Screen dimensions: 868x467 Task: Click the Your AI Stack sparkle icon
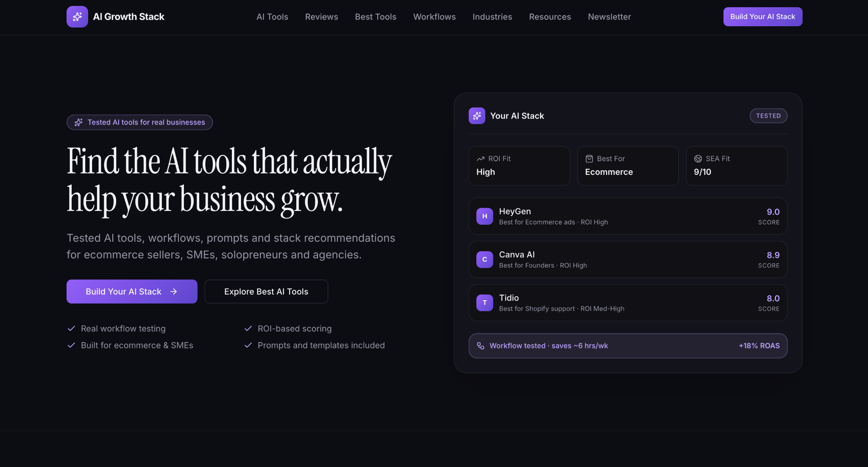(x=477, y=116)
